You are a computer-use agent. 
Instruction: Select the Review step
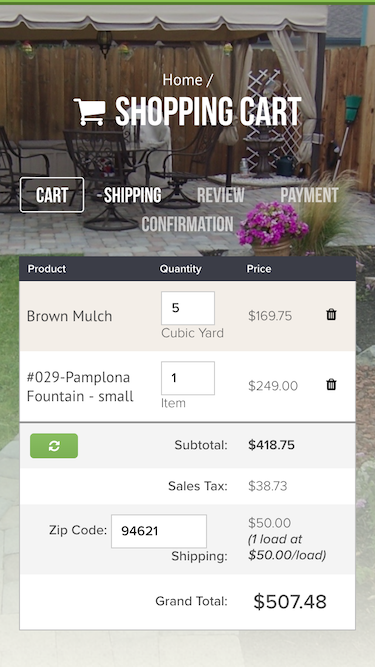click(221, 195)
